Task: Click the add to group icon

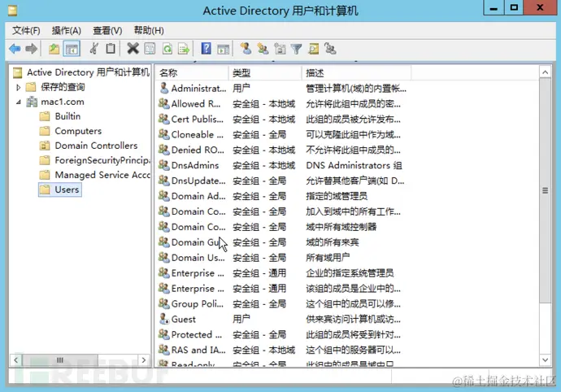Action: [330, 49]
